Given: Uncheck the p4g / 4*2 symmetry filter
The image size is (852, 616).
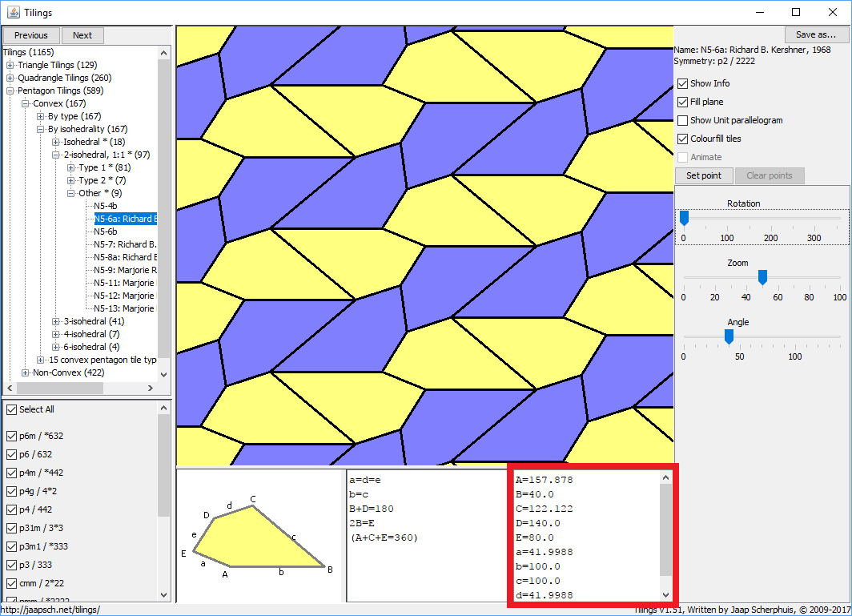Looking at the screenshot, I should tap(11, 492).
